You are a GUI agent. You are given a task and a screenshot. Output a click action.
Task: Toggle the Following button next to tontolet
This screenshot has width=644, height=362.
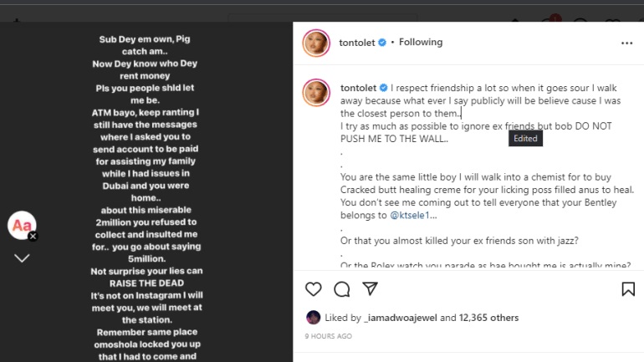(x=421, y=43)
